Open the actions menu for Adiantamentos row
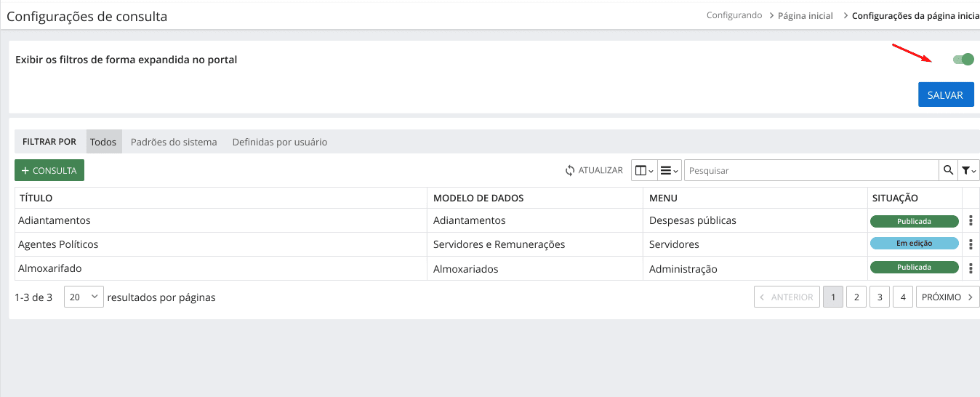Screen dimensions: 980x397 click(x=971, y=221)
